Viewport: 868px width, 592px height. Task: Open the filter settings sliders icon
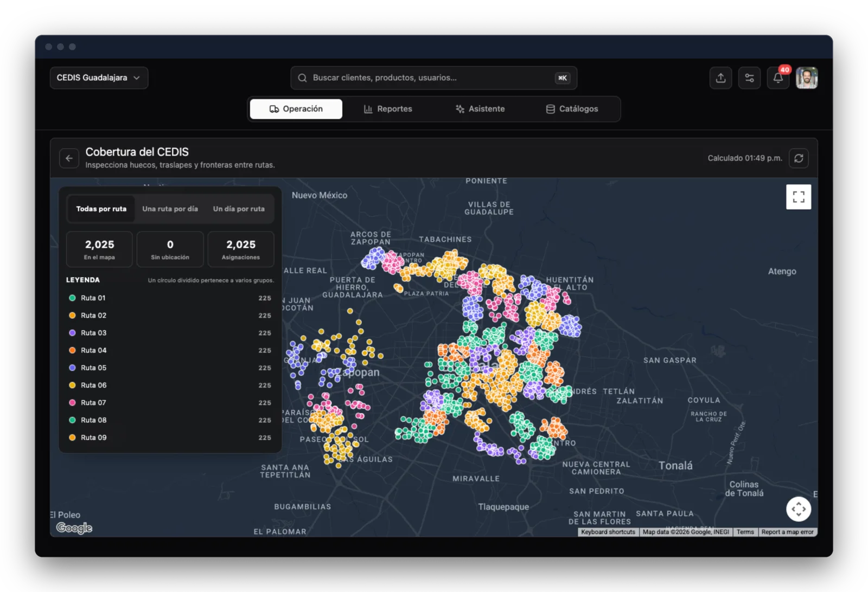(x=749, y=78)
